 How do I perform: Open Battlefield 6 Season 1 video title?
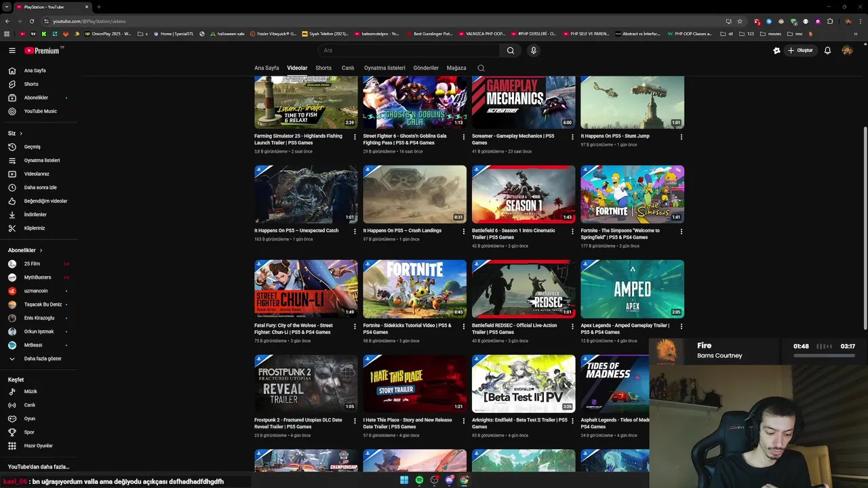[513, 234]
